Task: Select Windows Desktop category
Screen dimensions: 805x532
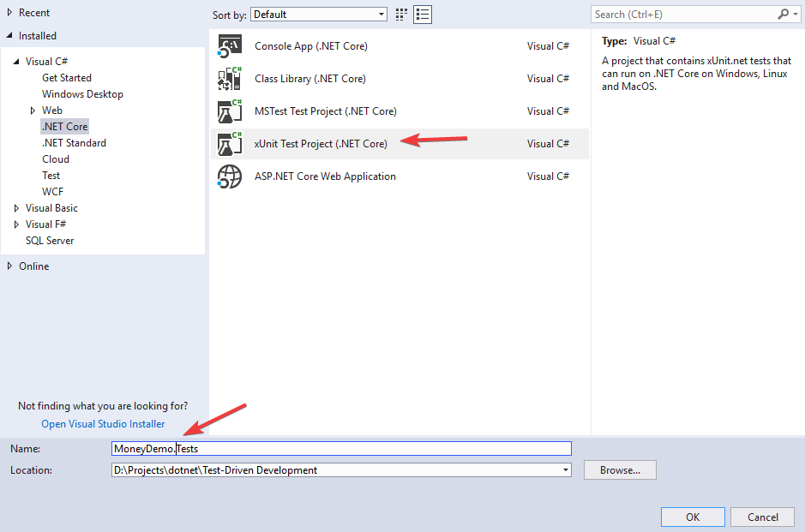Action: click(x=82, y=94)
